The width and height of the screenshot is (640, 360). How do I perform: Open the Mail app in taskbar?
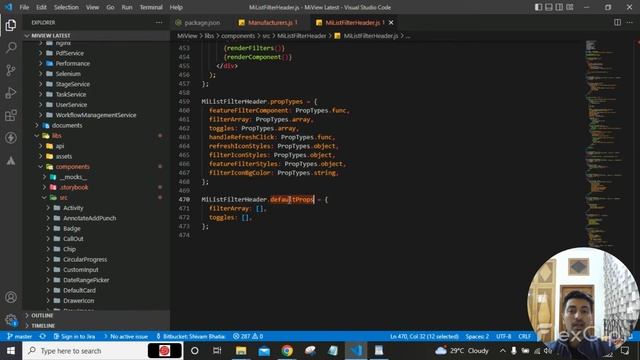tap(264, 351)
